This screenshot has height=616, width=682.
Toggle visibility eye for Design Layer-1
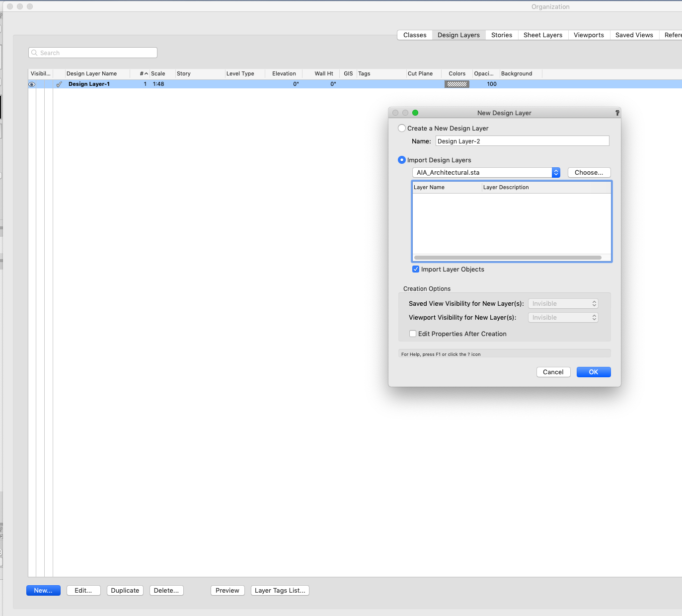click(32, 84)
